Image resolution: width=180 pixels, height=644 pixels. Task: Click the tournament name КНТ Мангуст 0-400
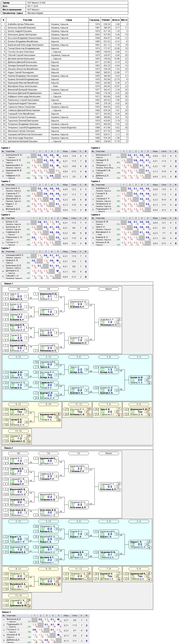pyautogui.click(x=36, y=3)
